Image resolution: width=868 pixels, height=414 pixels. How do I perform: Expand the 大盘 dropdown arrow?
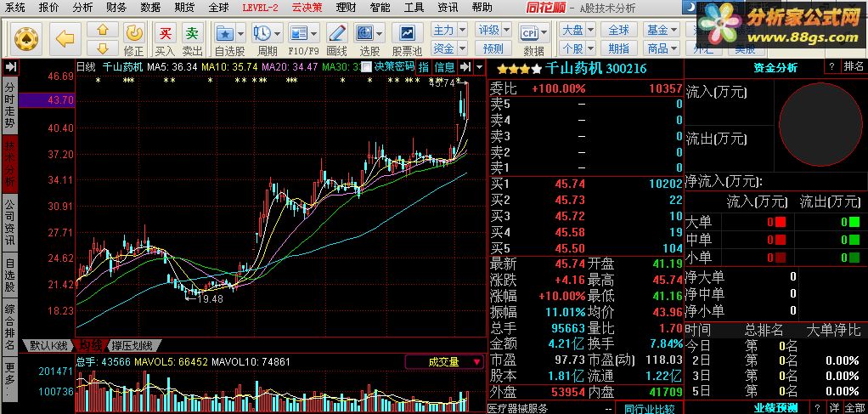pos(590,30)
